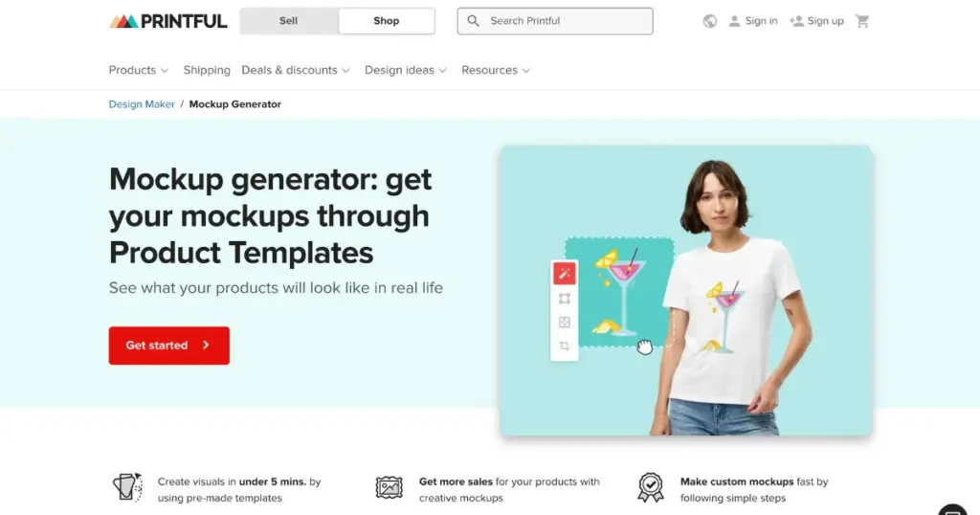Click the Printful logo
Image resolution: width=980 pixels, height=515 pixels.
click(x=168, y=21)
